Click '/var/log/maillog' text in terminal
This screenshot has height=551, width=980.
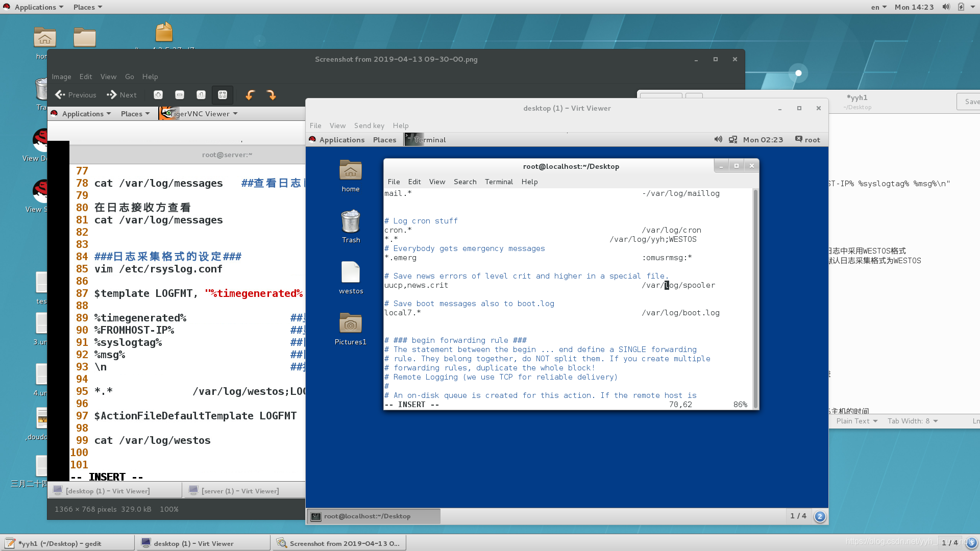coord(681,193)
